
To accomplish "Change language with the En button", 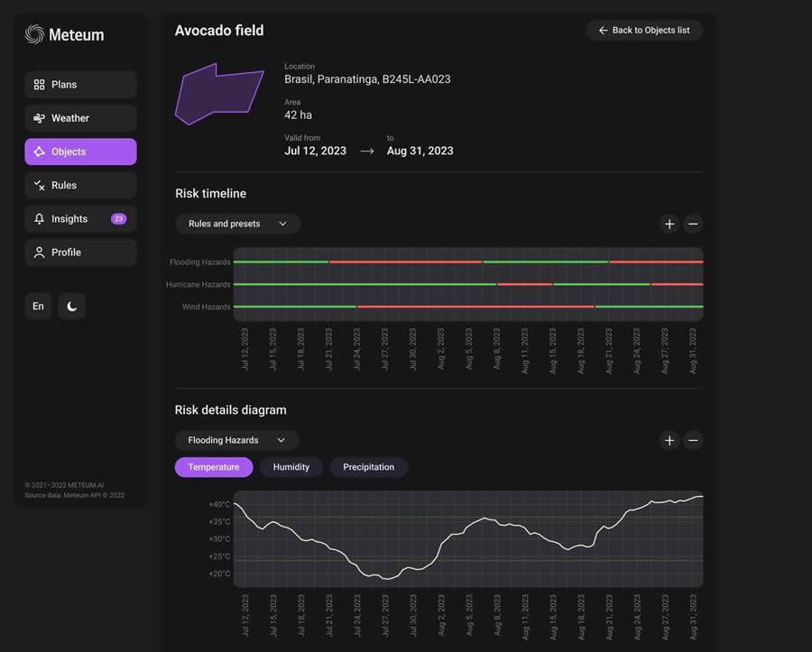I will pos(38,307).
